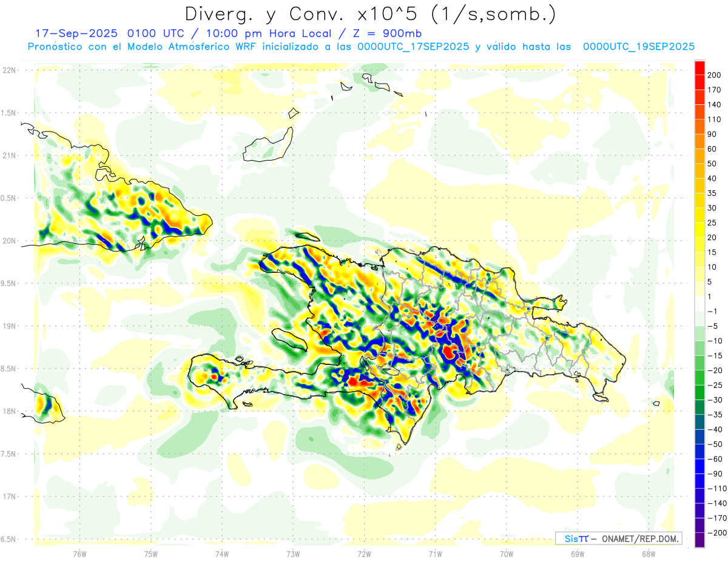
Task: Click the positive '25' colorbar label
Action: (712, 222)
